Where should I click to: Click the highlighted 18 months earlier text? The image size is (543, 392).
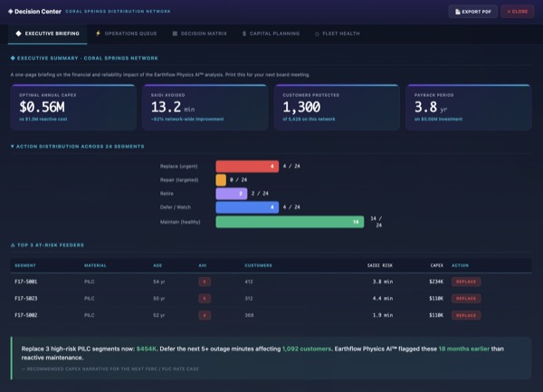(464, 349)
